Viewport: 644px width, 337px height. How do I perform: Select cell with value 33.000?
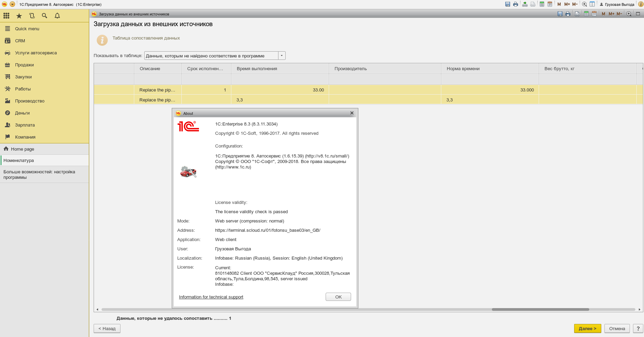click(490, 90)
